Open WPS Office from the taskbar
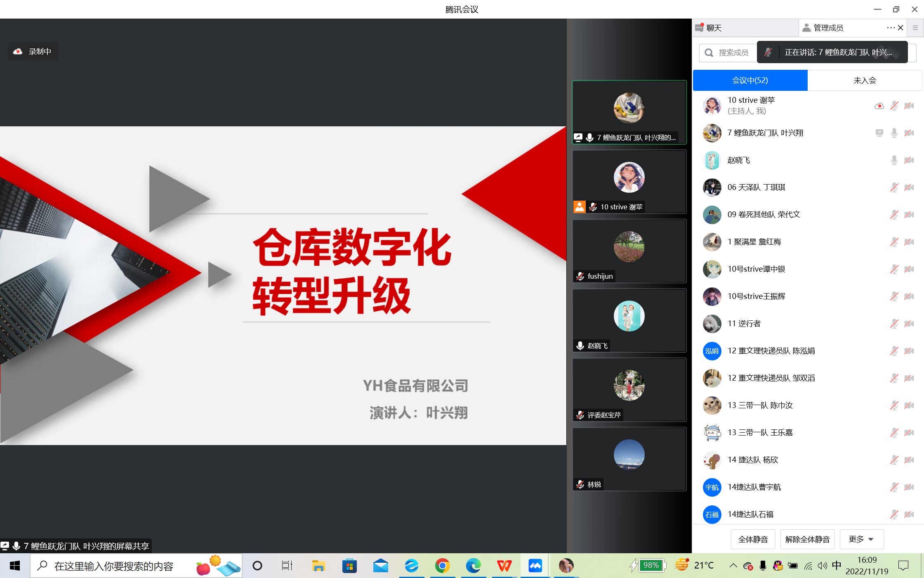This screenshot has height=578, width=924. pos(504,566)
